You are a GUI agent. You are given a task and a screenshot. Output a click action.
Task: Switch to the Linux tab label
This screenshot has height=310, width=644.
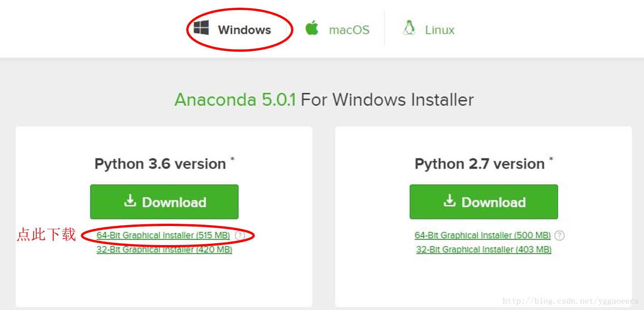pyautogui.click(x=440, y=30)
